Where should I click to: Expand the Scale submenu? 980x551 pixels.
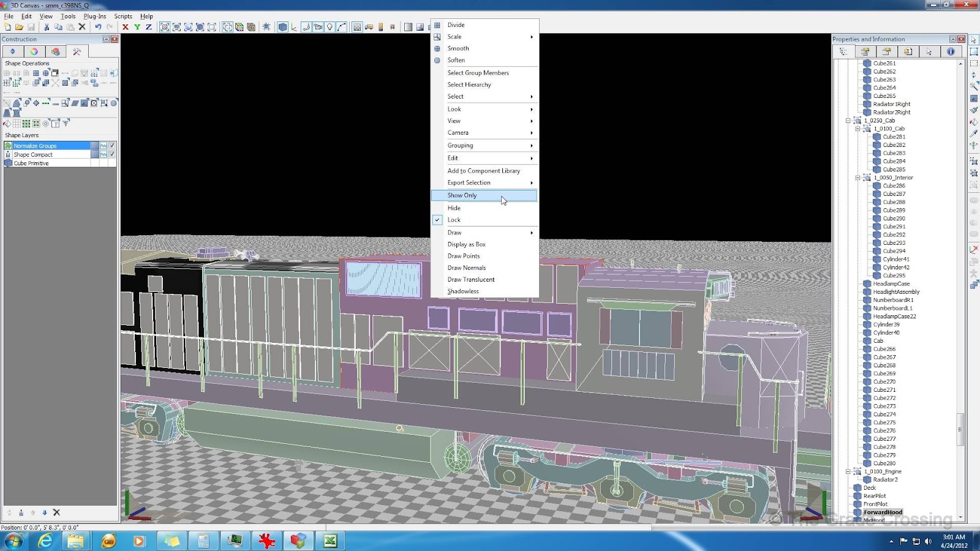point(484,37)
